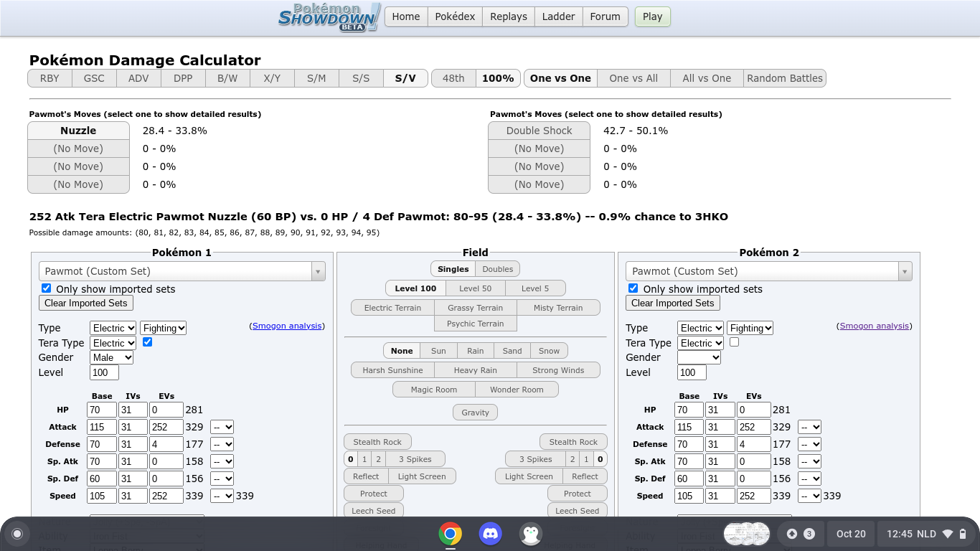Set Sun weather
Image resolution: width=980 pixels, height=551 pixels.
[438, 351]
